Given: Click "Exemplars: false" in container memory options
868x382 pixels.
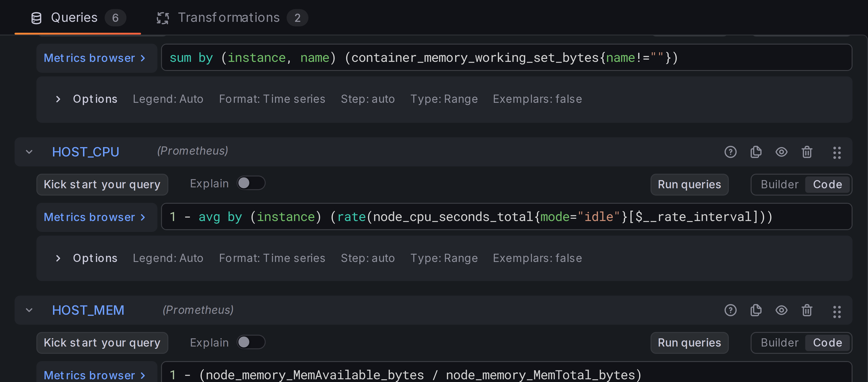Looking at the screenshot, I should [x=537, y=99].
